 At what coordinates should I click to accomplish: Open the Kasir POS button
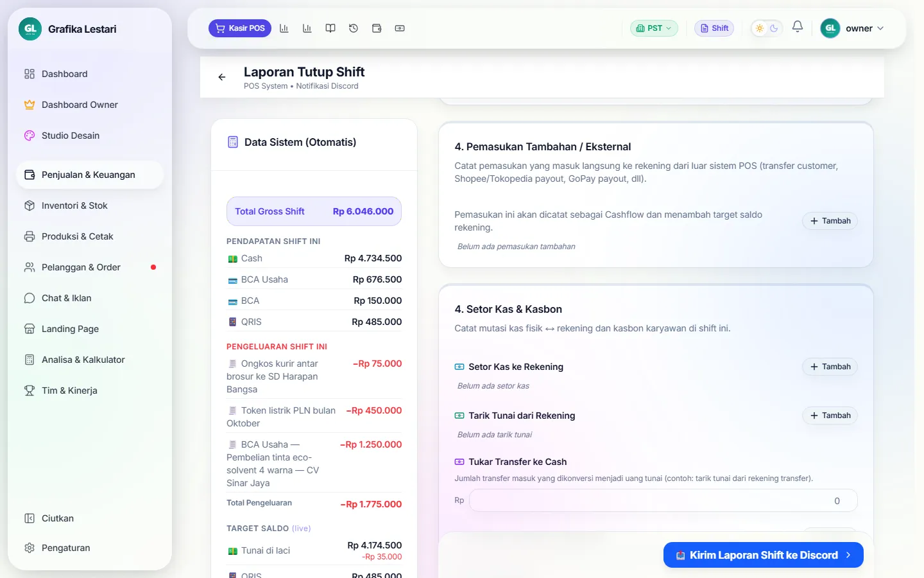pos(240,28)
